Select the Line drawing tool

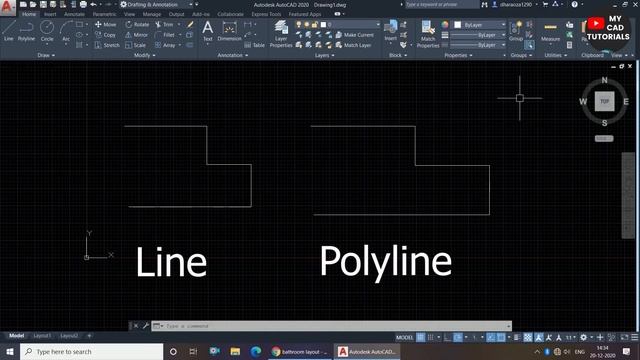pos(8,31)
